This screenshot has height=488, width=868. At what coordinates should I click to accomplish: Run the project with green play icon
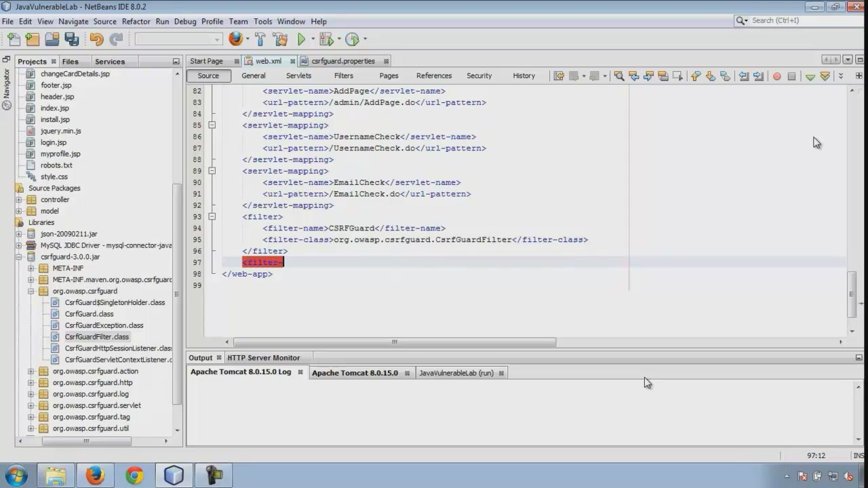[x=302, y=39]
